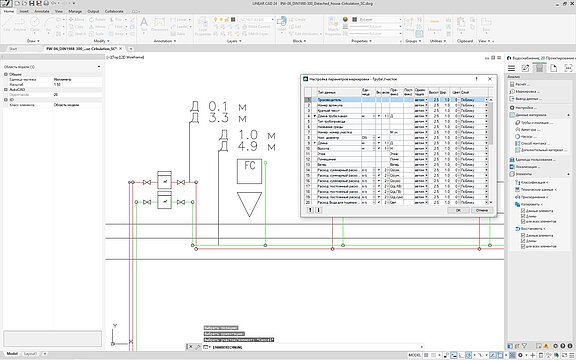This screenshot has width=576, height=360.
Task: Open the Manage ribbon tab
Action: pos(75,11)
